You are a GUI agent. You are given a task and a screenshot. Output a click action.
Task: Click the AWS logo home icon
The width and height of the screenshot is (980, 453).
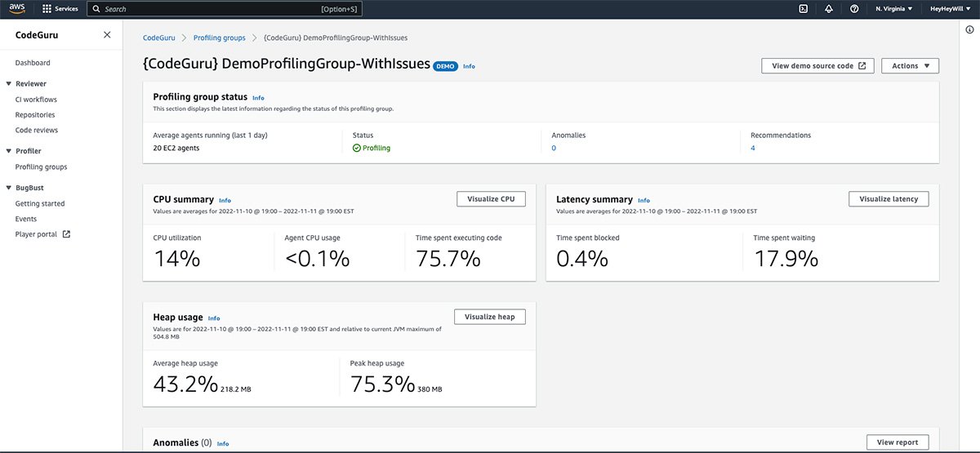coord(17,9)
